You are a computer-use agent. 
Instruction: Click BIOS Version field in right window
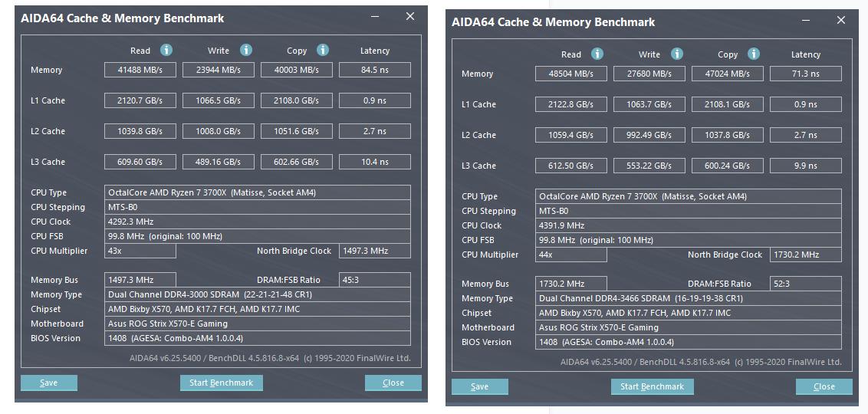(x=689, y=342)
